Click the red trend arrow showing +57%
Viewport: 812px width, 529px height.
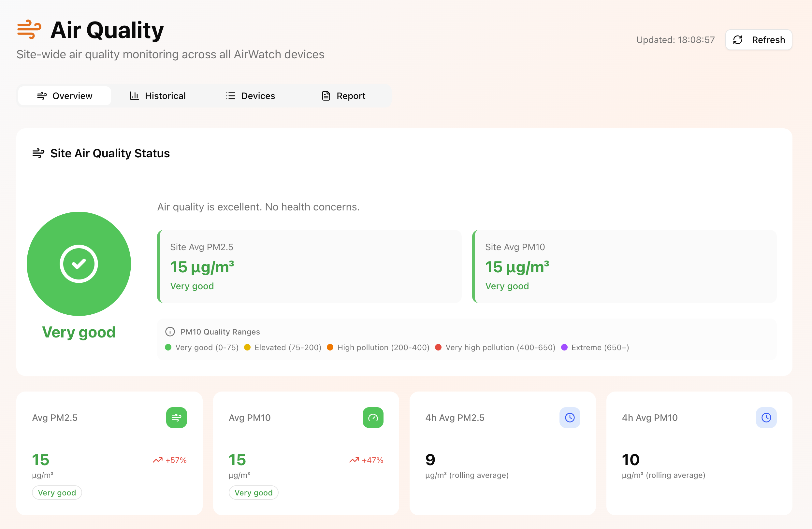(158, 460)
